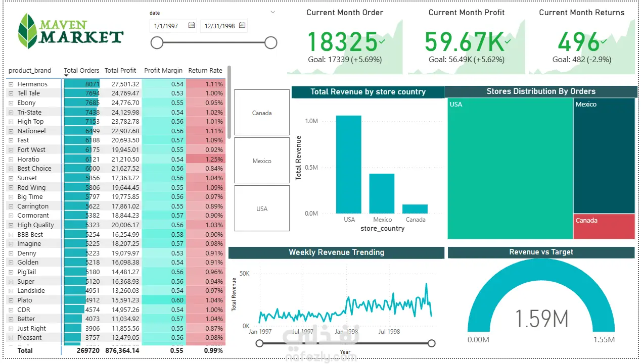Expand the Golden brand row
The height and width of the screenshot is (364, 642).
tap(11, 263)
